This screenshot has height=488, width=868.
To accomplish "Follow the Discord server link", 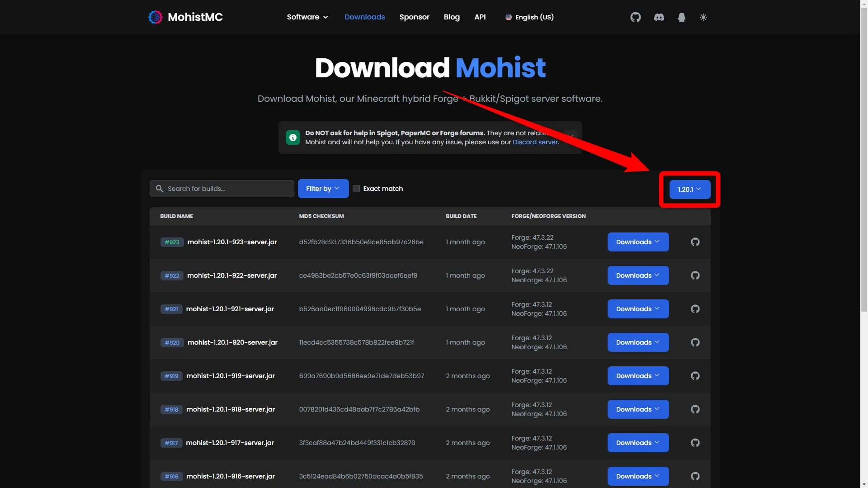I will click(x=535, y=142).
